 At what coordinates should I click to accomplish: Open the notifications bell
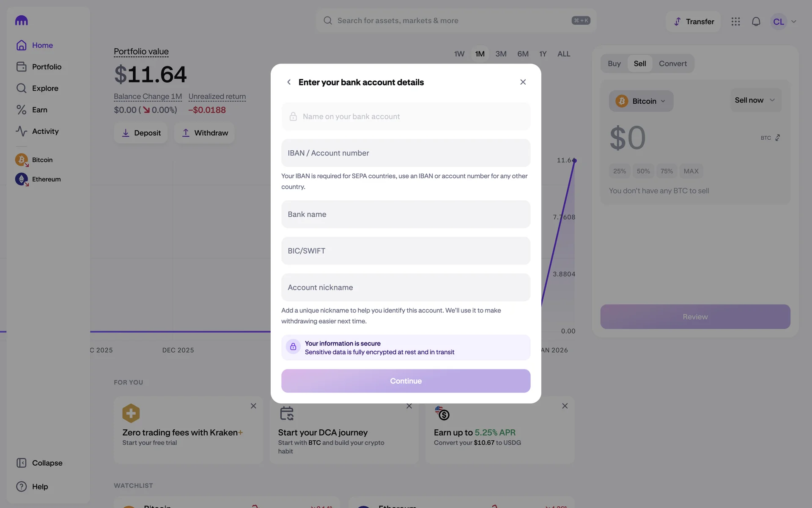coord(756,22)
